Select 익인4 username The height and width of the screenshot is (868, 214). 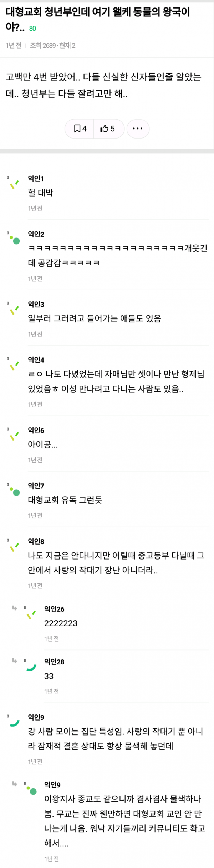pyautogui.click(x=36, y=360)
